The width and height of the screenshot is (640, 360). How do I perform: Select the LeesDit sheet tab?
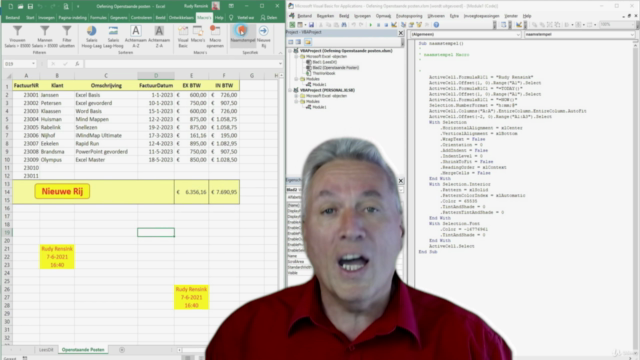(46, 350)
